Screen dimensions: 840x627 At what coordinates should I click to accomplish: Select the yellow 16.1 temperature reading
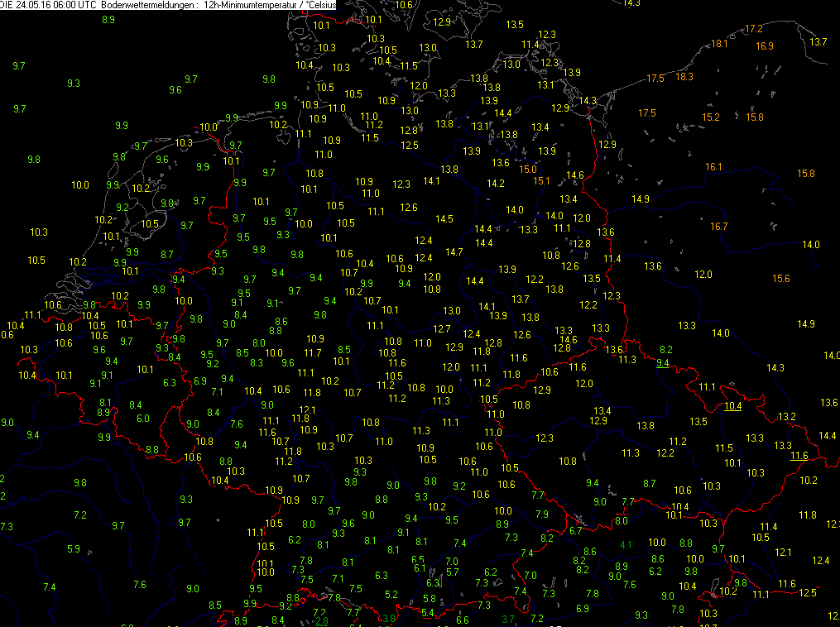713,167
